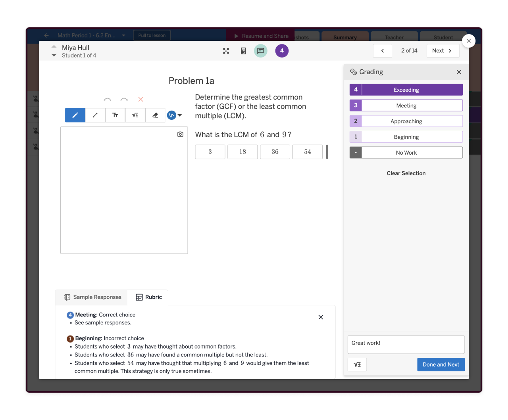Click the Great work comment field
The image size is (508, 420).
406,344
